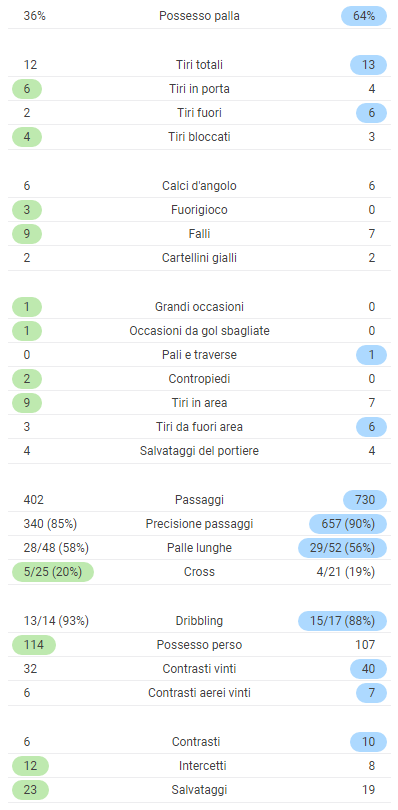Click the blue 1 Pali e traverse badge

coord(372,355)
